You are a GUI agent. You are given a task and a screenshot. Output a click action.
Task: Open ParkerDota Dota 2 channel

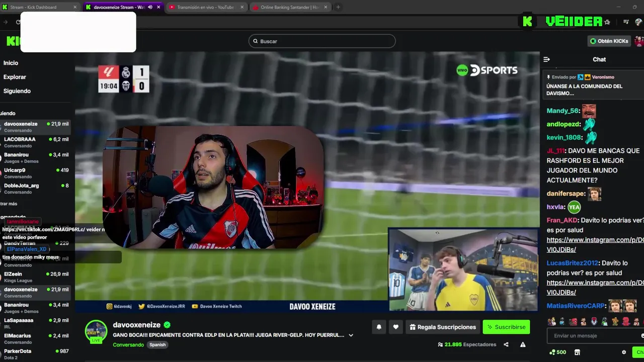[x=35, y=354]
